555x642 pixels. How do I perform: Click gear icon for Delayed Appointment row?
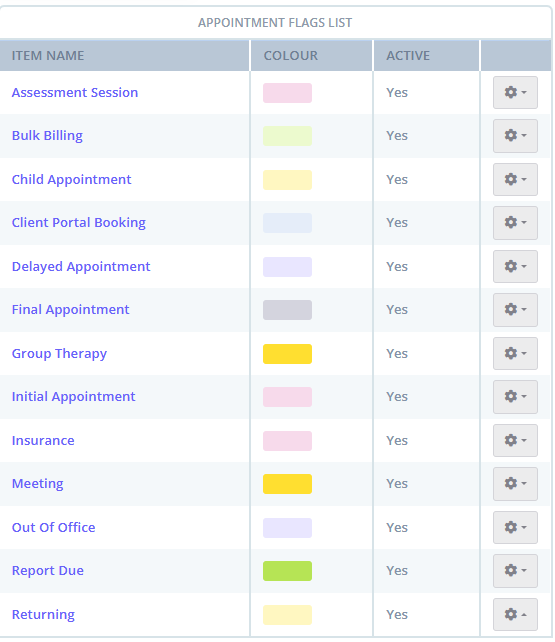pos(515,267)
